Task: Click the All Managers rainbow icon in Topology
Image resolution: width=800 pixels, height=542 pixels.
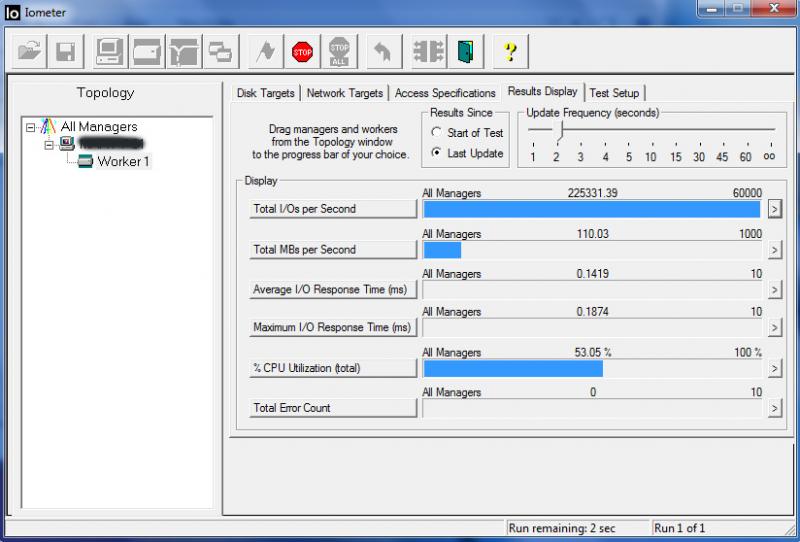Action: point(48,126)
